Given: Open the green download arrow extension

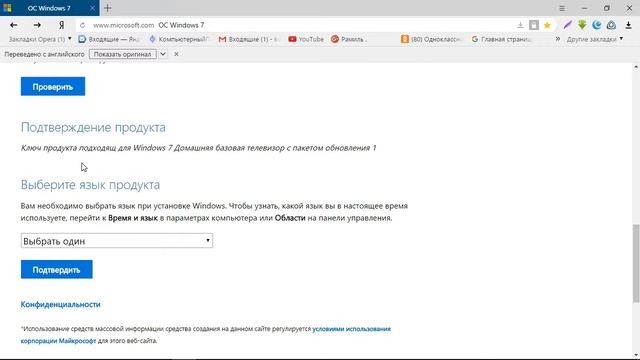Looking at the screenshot, I should 582,25.
